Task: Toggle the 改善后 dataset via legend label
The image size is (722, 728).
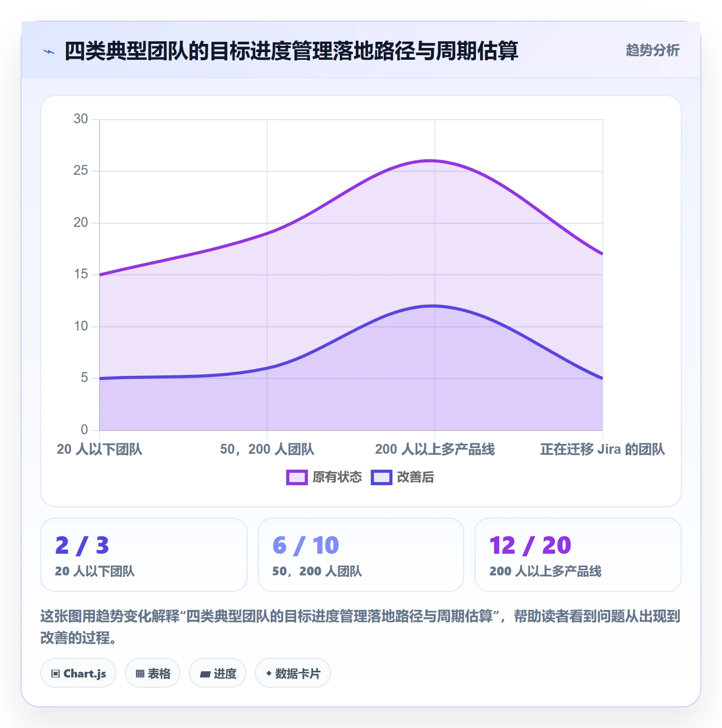Action: point(416,477)
